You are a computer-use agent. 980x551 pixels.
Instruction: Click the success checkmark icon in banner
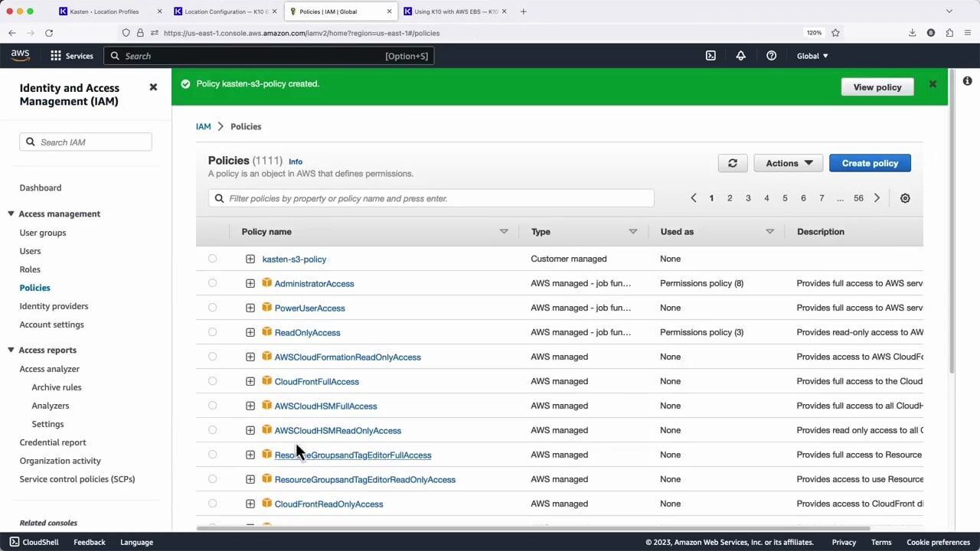pyautogui.click(x=185, y=84)
